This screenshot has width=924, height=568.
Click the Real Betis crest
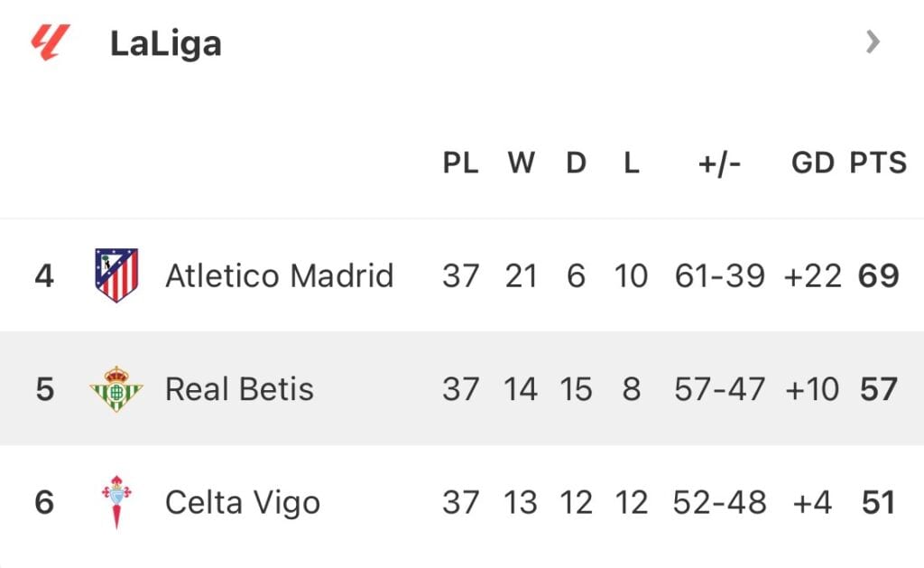[x=116, y=388]
